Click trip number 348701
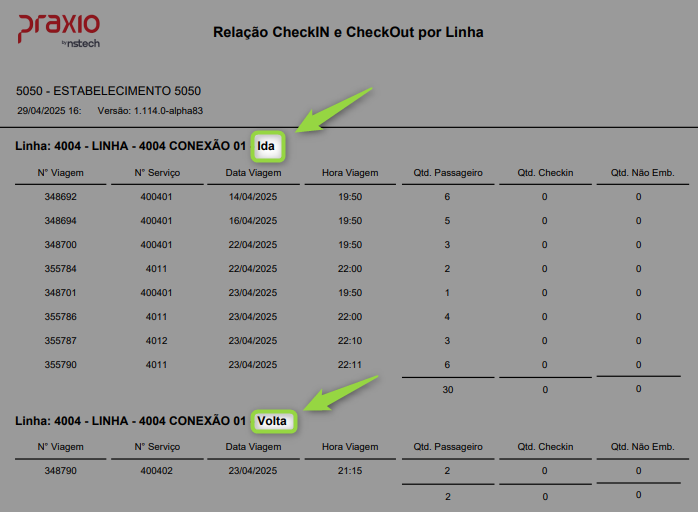The height and width of the screenshot is (512, 698). [x=61, y=293]
